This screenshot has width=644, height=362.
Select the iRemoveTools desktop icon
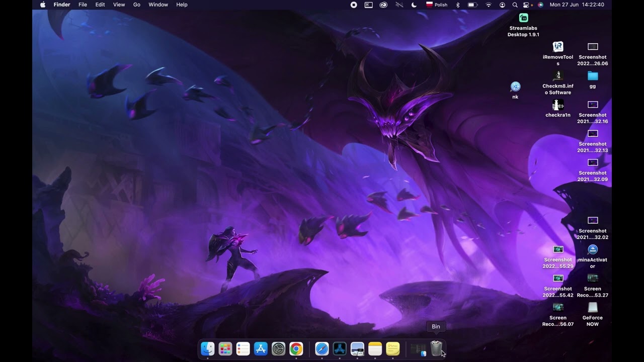pyautogui.click(x=558, y=47)
